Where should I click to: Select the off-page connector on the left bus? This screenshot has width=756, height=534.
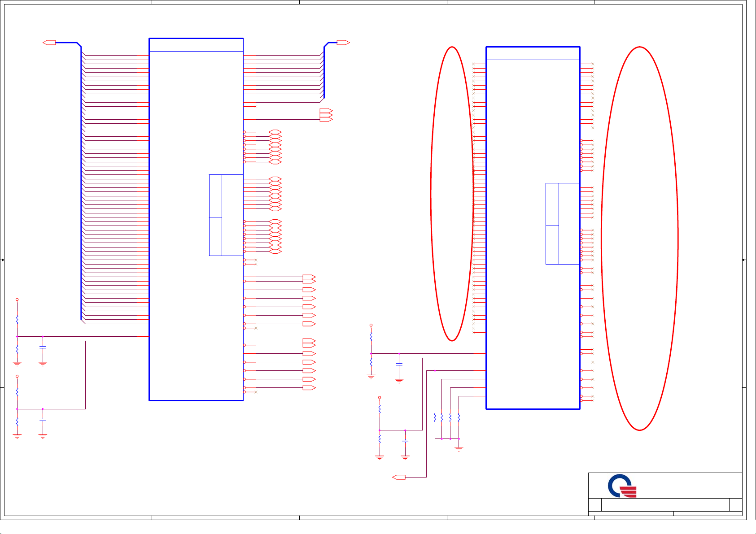pyautogui.click(x=49, y=43)
